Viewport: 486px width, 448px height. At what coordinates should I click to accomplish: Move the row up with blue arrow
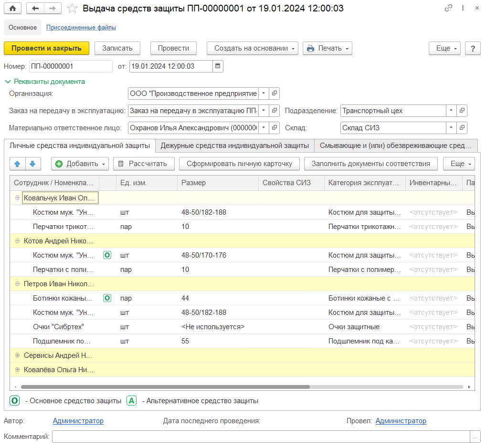tap(17, 164)
